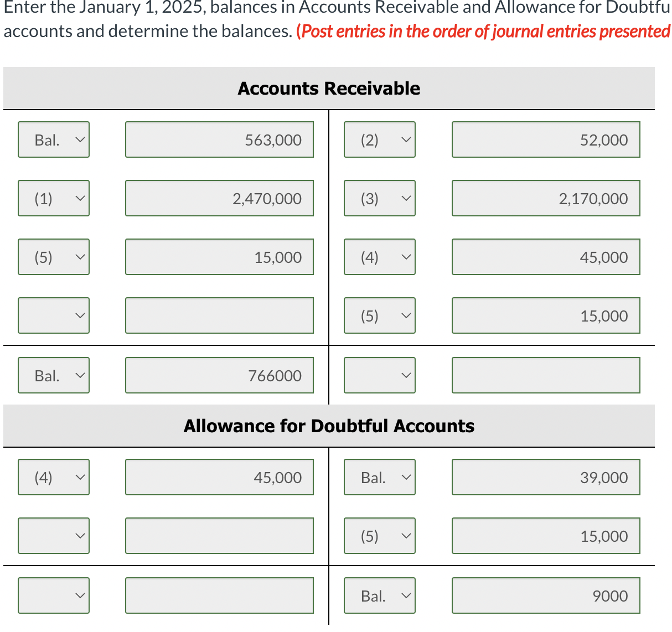The height and width of the screenshot is (632, 672).
Task: Open the (5) dropdown beside 15,000 in Allowance account
Action: 379,535
